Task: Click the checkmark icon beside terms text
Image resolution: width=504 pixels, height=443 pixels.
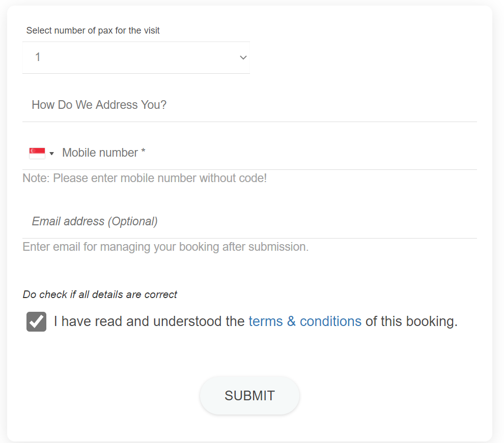Action: (x=36, y=321)
